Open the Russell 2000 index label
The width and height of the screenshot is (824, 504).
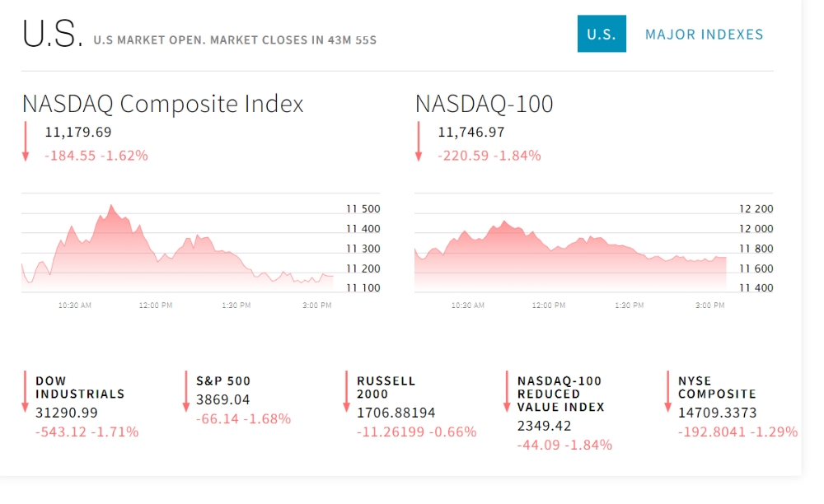386,387
